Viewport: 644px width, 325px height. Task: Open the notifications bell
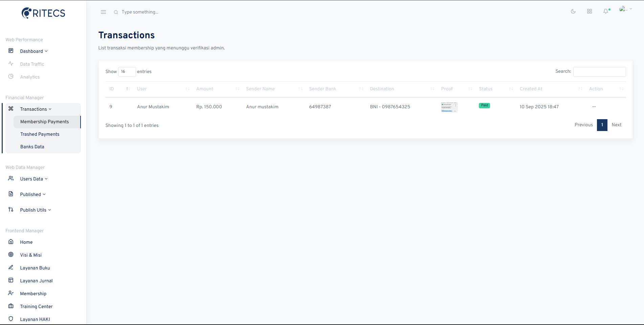[x=606, y=12]
